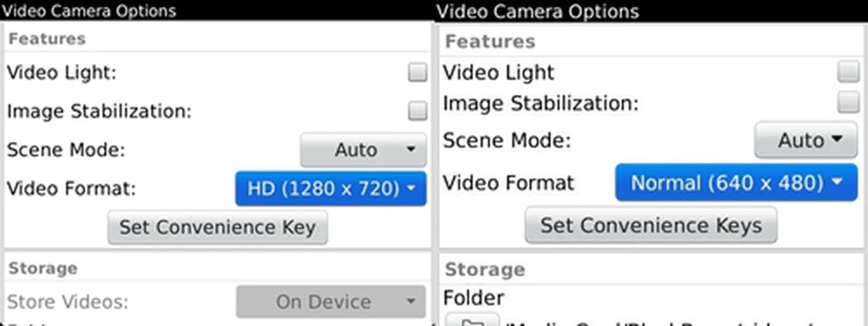
Task: Click the Features header above Set Convenience Keys
Action: click(x=490, y=42)
